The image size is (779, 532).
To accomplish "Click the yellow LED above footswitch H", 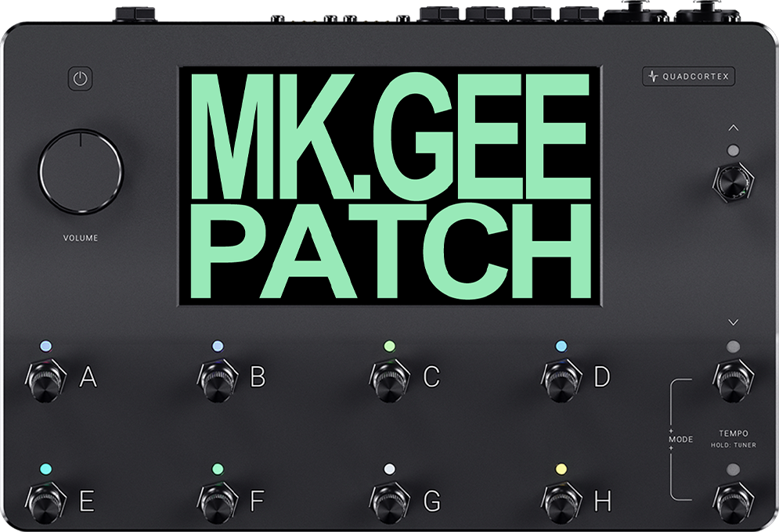I will pyautogui.click(x=561, y=469).
